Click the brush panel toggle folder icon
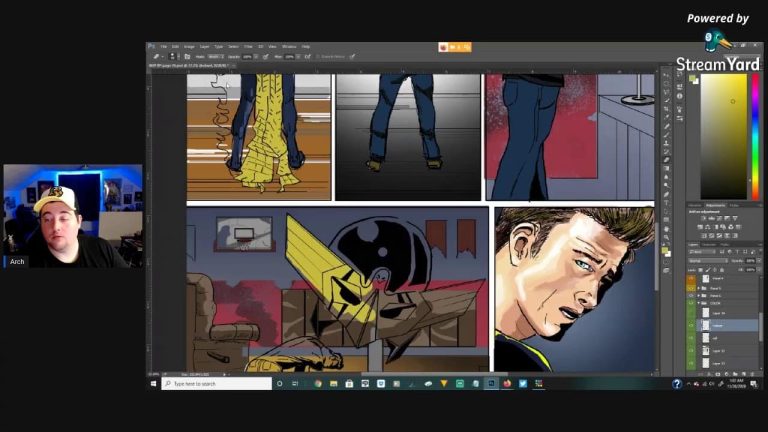This screenshot has height=432, width=768. point(187,57)
